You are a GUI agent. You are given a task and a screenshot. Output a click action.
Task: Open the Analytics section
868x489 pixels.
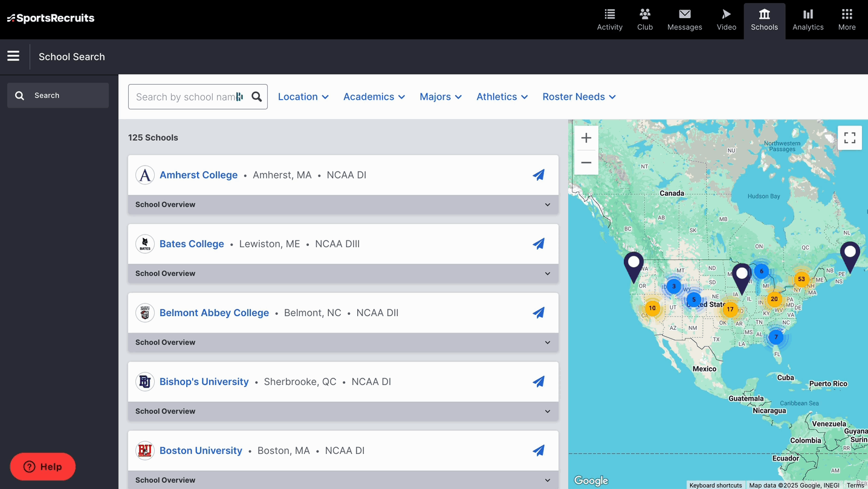click(x=808, y=20)
